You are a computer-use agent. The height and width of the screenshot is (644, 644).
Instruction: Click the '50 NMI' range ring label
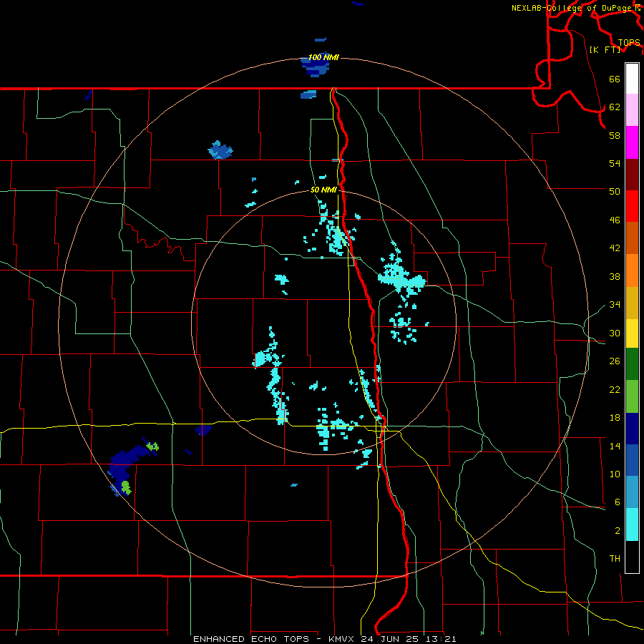coord(323,190)
